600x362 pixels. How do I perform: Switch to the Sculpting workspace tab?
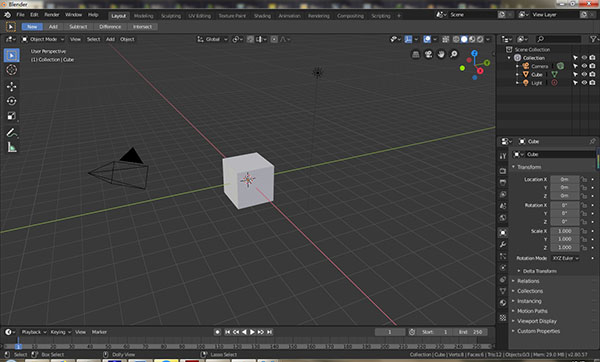(x=171, y=16)
